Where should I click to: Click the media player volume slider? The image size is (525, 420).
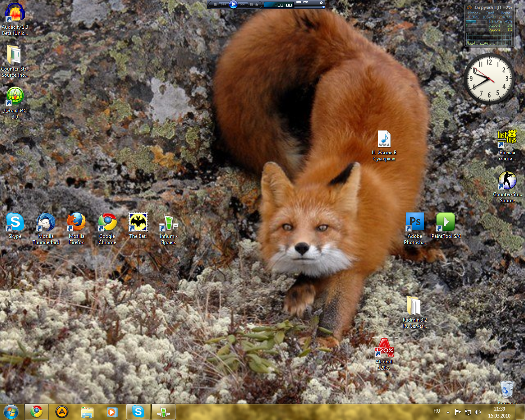click(x=310, y=7)
